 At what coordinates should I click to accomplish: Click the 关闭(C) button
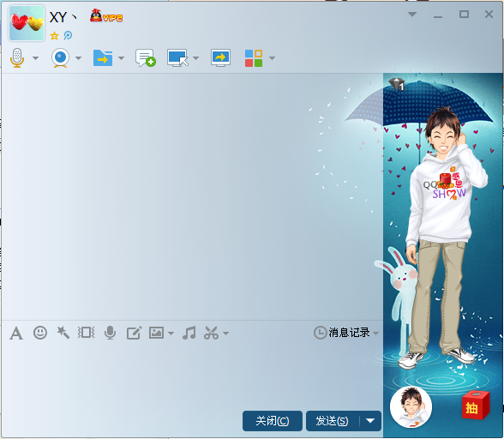click(x=273, y=421)
